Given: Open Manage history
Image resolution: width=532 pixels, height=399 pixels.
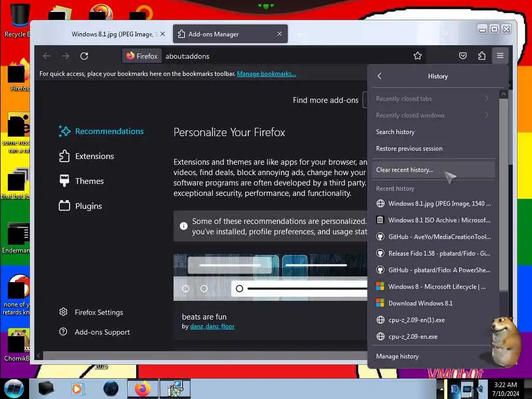Looking at the screenshot, I should coord(433,356).
